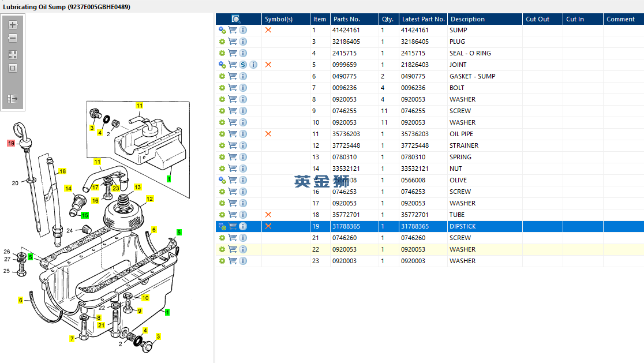Click the four-square grid view icon
Screen dimensions: 644x363
tap(13, 55)
